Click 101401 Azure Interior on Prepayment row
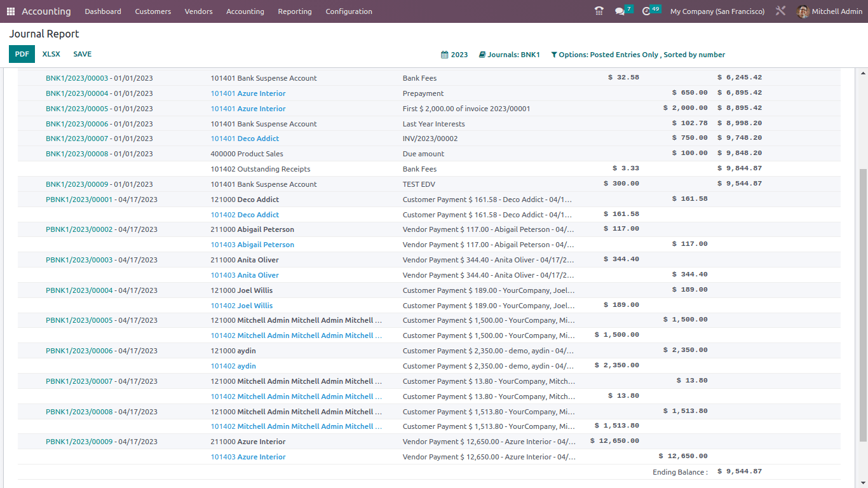The image size is (868, 488). click(248, 93)
